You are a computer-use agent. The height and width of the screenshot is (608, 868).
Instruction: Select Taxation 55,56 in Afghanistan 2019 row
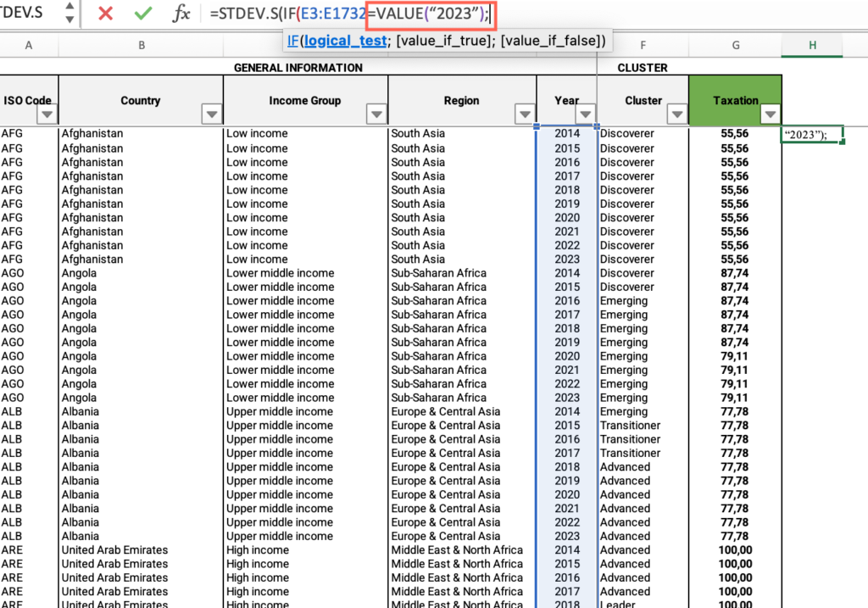click(735, 204)
